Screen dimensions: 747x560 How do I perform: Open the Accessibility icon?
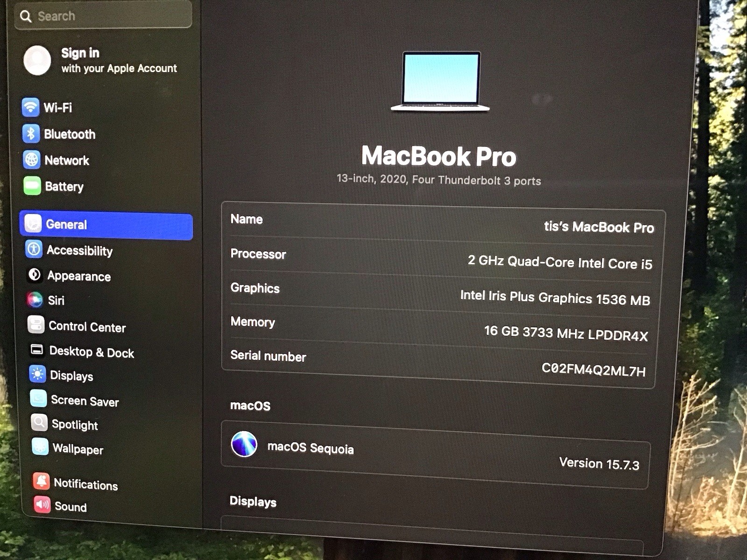[34, 249]
